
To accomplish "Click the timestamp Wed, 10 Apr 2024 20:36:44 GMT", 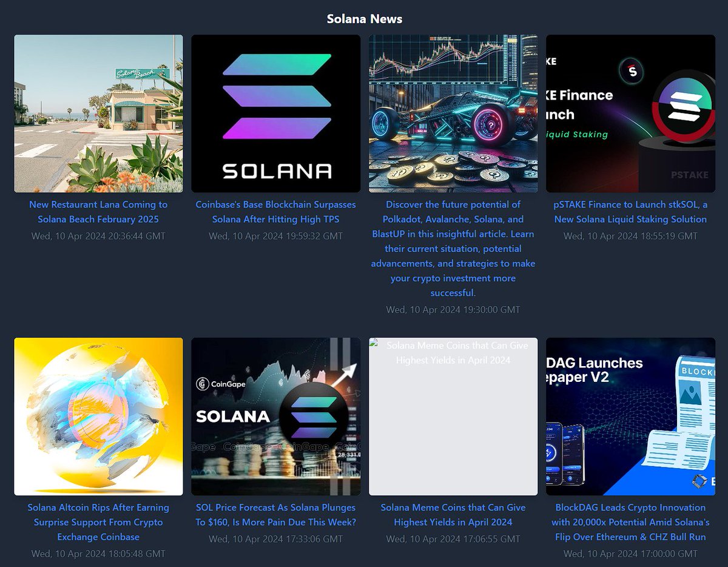I will pos(98,236).
